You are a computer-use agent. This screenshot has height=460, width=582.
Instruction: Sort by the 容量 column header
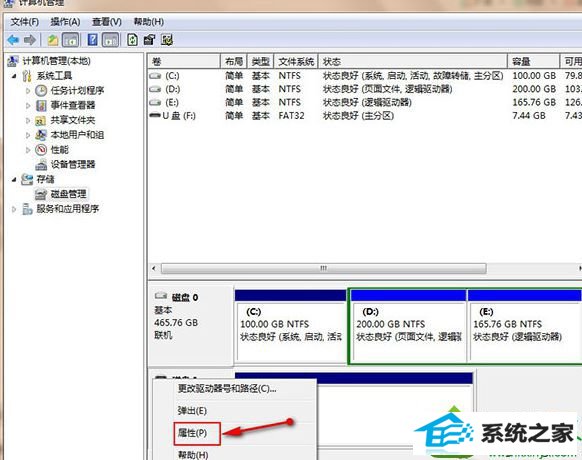534,61
